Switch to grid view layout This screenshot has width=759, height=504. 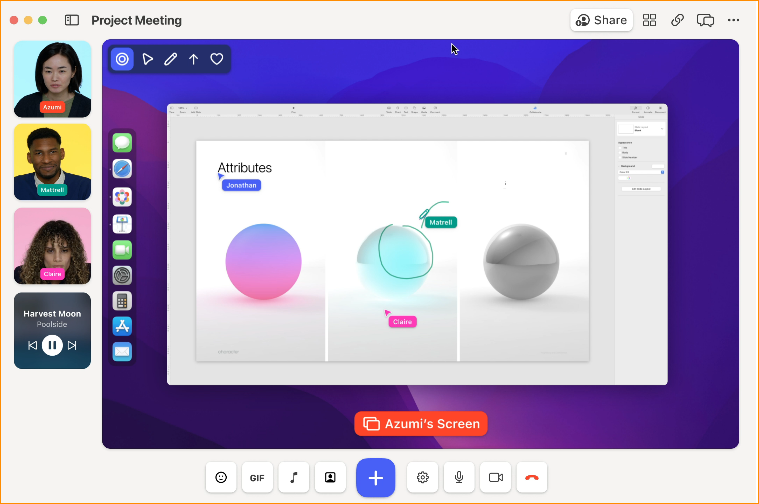(x=649, y=20)
